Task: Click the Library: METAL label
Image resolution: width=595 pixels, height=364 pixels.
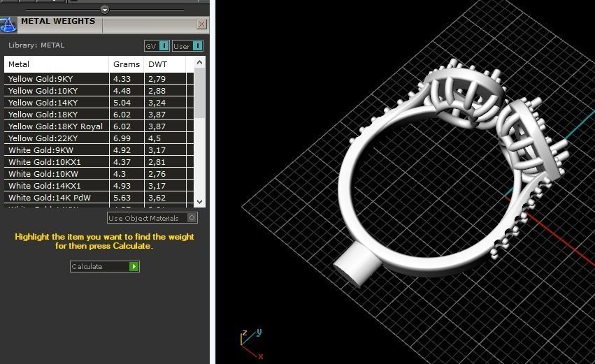Action: tap(36, 45)
